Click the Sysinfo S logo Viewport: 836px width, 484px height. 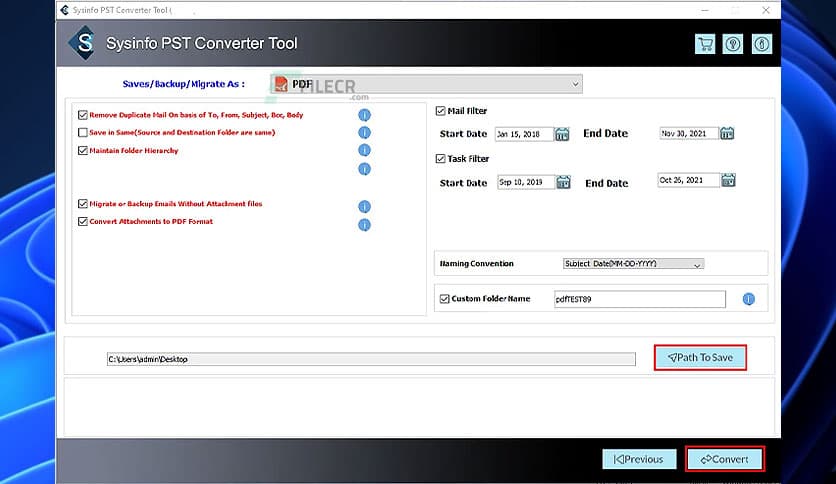[x=84, y=43]
